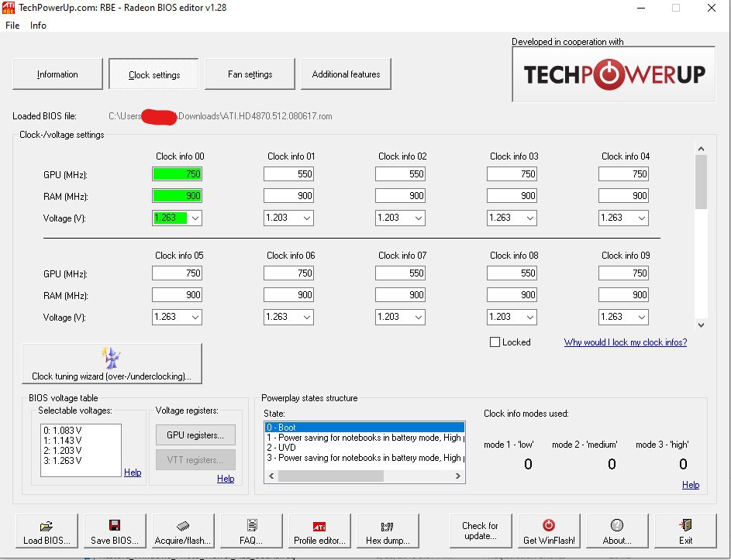Select voltage entry '3: 1.263 V'
This screenshot has width=731, height=560.
(x=63, y=461)
